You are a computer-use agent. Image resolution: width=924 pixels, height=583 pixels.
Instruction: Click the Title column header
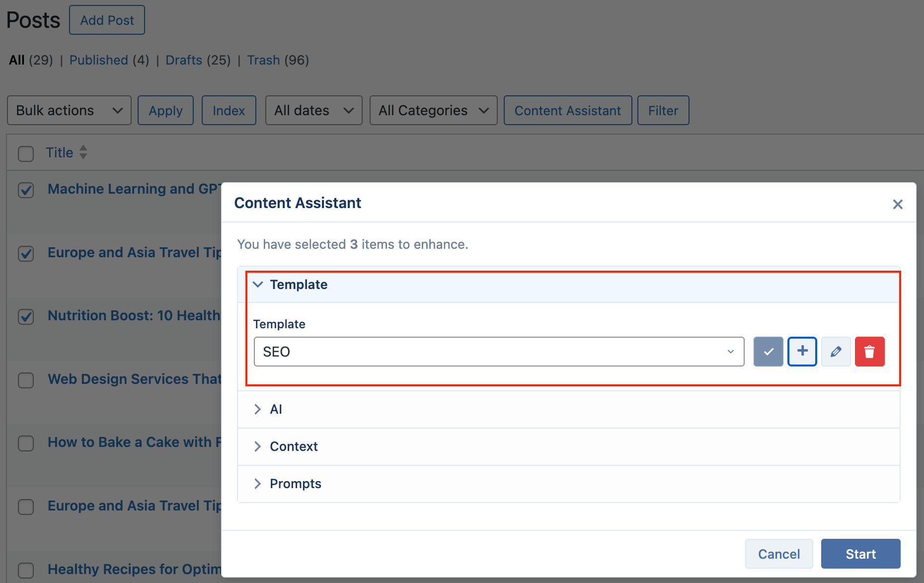coord(60,152)
